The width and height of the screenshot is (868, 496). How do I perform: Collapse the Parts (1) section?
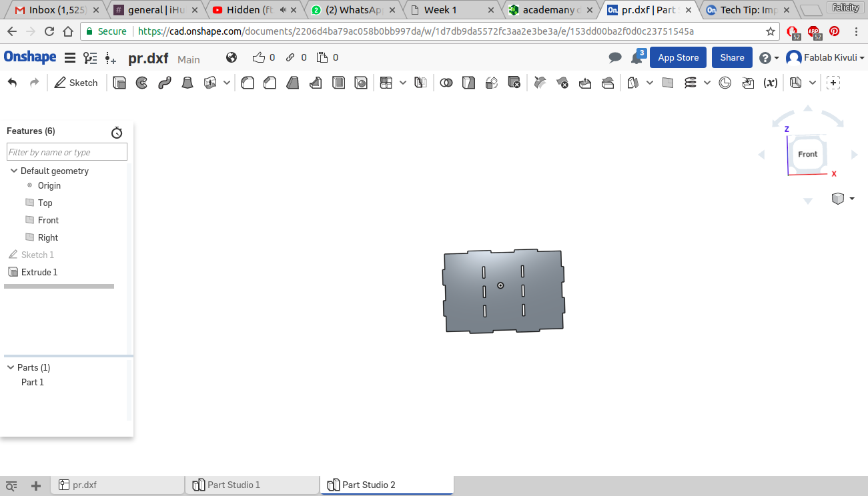click(x=11, y=367)
